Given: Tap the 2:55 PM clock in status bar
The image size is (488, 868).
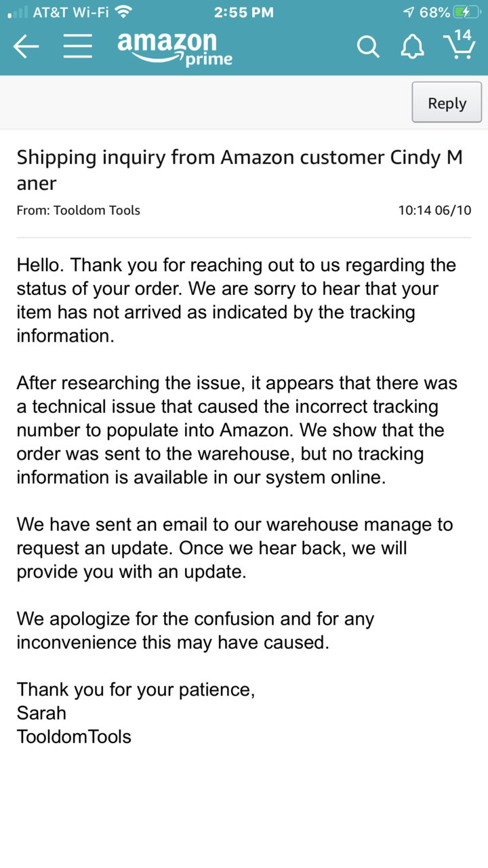Looking at the screenshot, I should [x=243, y=12].
